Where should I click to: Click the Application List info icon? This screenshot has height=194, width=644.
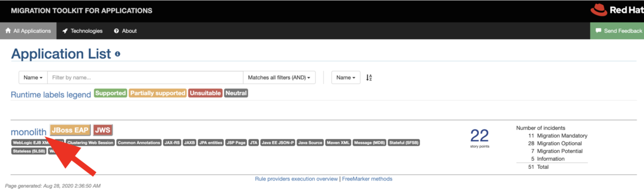(x=118, y=54)
